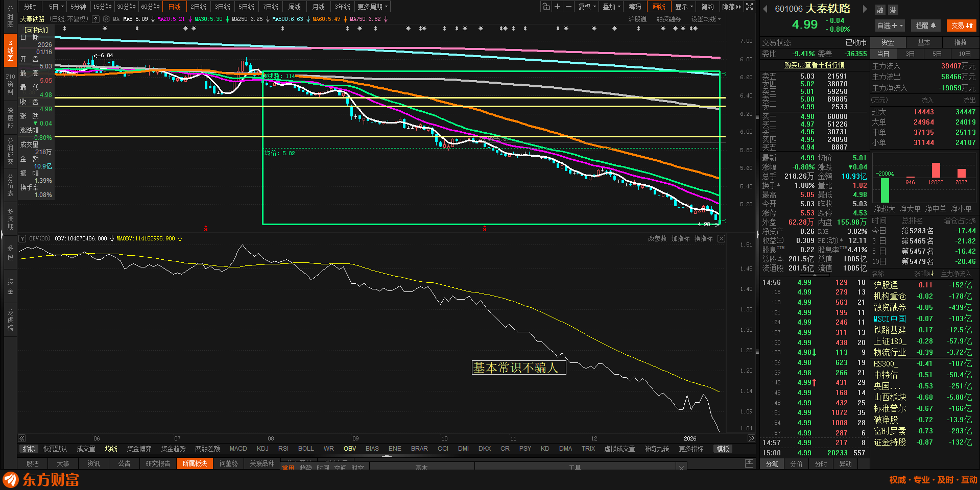Toggle 简约 simple mode
The width and height of the screenshot is (980, 490).
pos(707,7)
